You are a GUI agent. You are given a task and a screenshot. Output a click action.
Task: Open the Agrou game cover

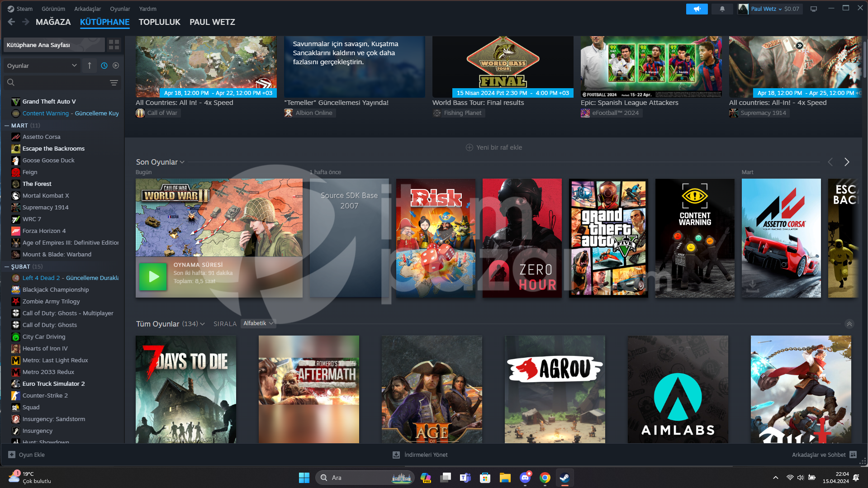pos(555,389)
